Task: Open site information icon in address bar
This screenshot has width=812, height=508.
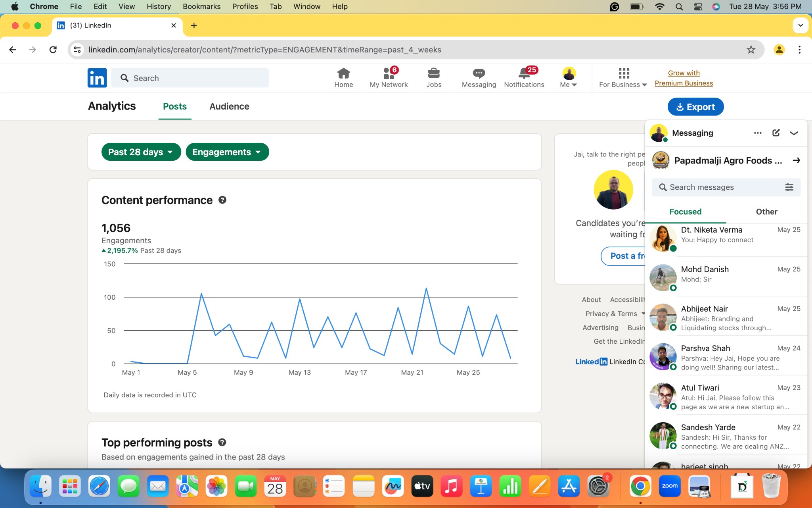Action: coord(77,50)
